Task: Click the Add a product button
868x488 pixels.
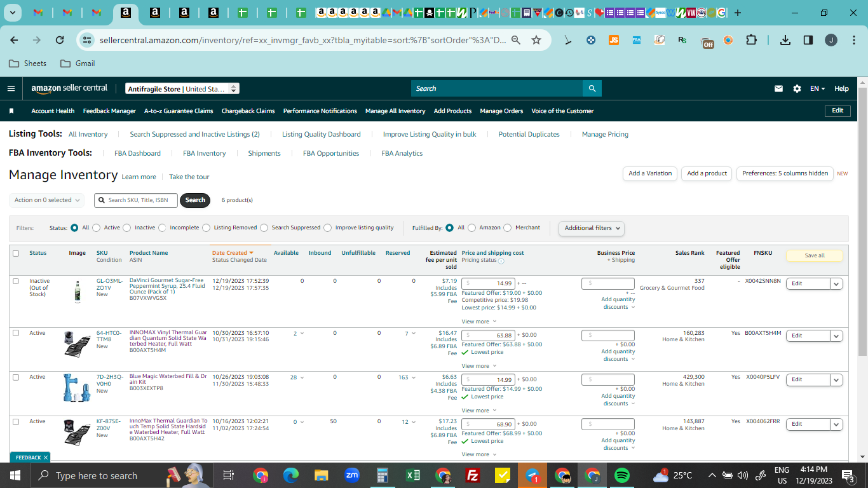Action: point(707,173)
